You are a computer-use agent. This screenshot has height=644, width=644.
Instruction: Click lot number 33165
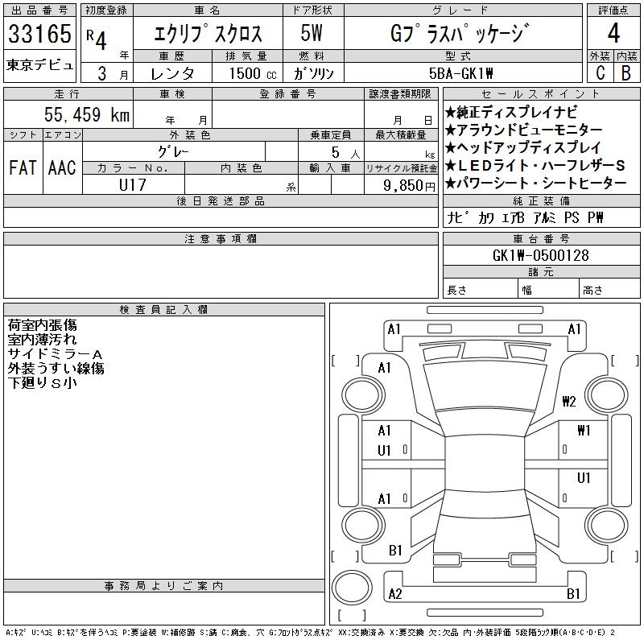[39, 34]
